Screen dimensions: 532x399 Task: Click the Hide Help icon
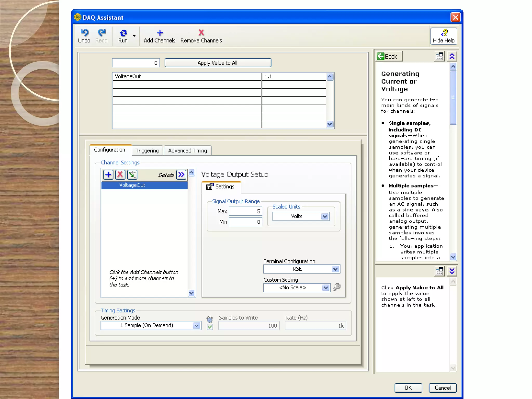(x=444, y=33)
